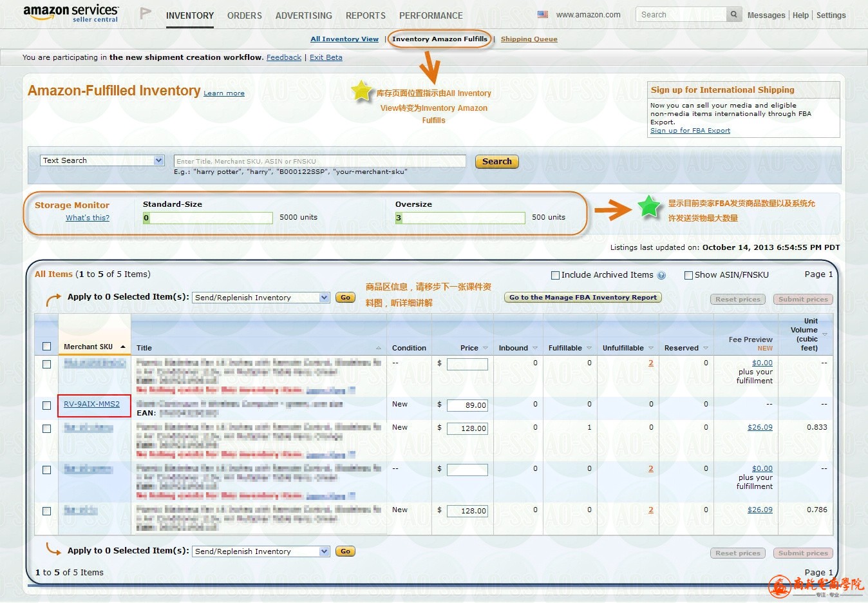Viewport: 868px width, 603px height.
Task: Open top Send/Replenish Inventory action dropdown
Action: pos(261,298)
